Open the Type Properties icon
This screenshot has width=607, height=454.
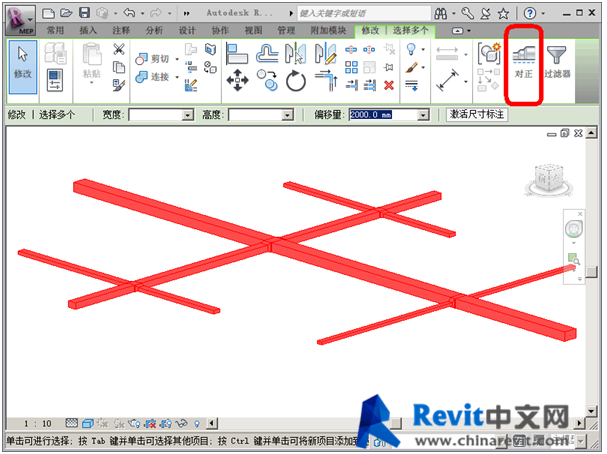coord(55,53)
